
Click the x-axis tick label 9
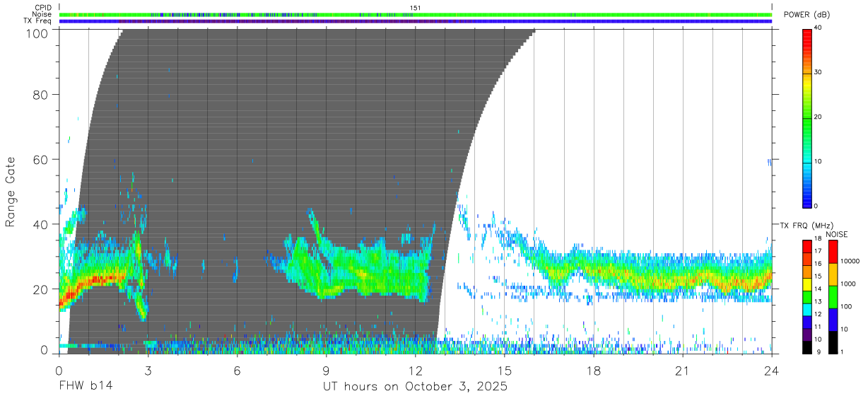tap(326, 371)
